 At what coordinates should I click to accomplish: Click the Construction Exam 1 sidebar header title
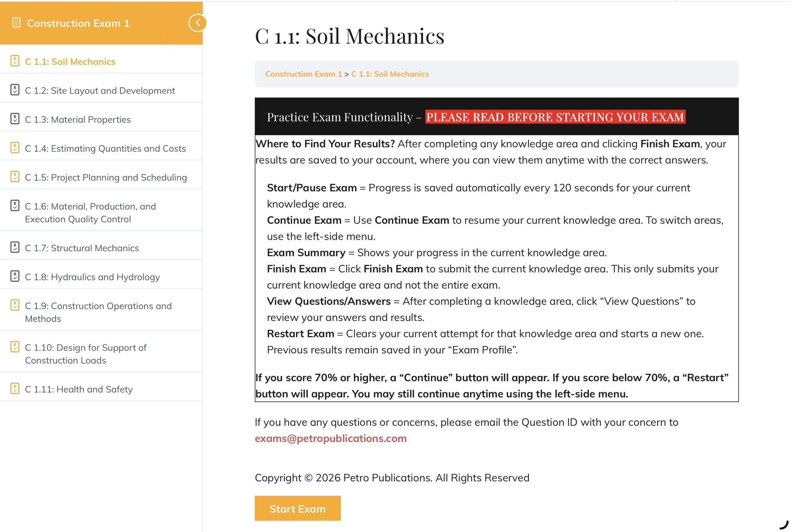click(78, 23)
